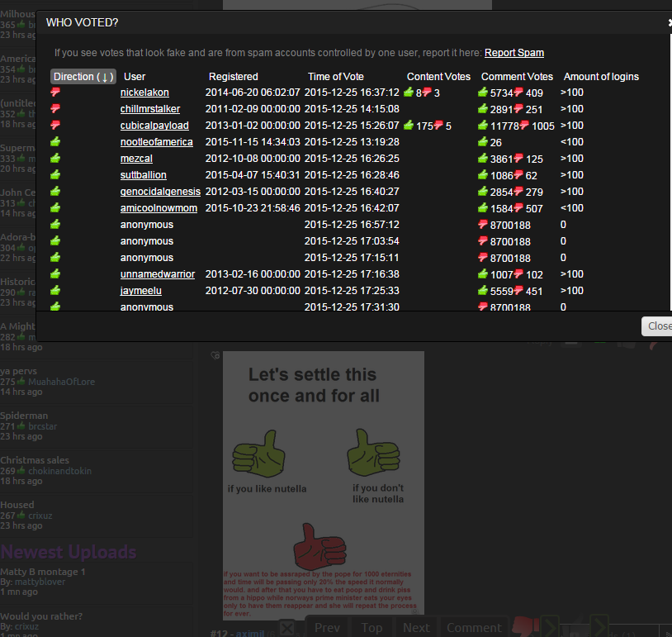Click thumbs-up icon in jaymeelu comment votes

[483, 291]
